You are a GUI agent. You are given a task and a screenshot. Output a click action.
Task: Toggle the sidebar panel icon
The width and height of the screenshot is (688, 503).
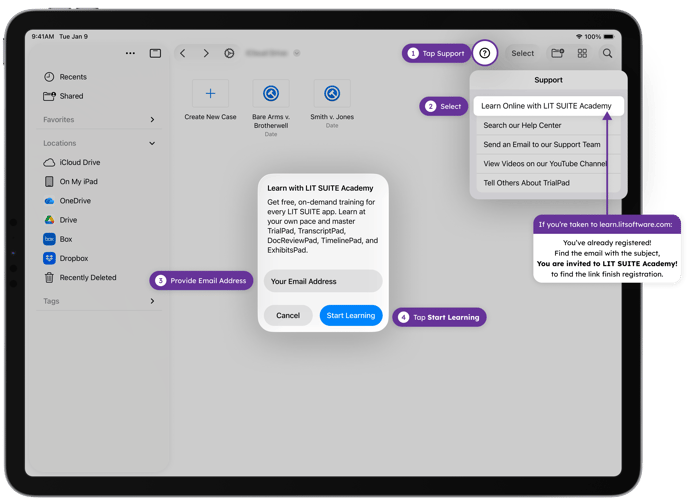click(155, 53)
